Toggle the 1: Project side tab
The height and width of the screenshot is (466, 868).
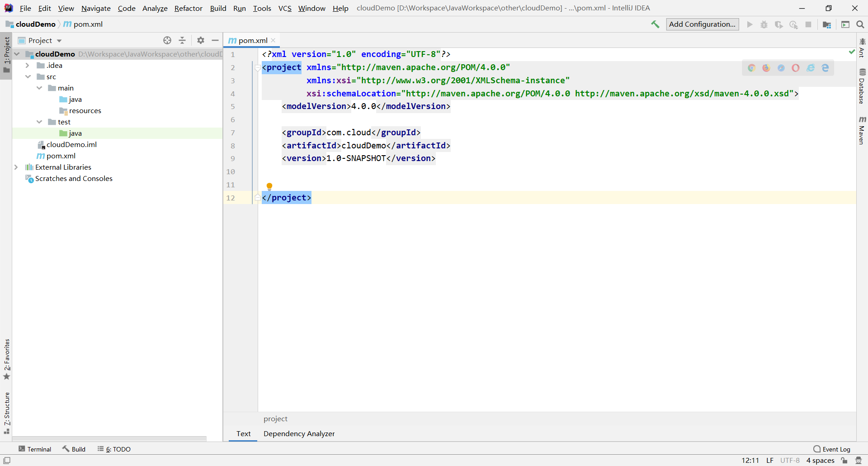click(6, 55)
